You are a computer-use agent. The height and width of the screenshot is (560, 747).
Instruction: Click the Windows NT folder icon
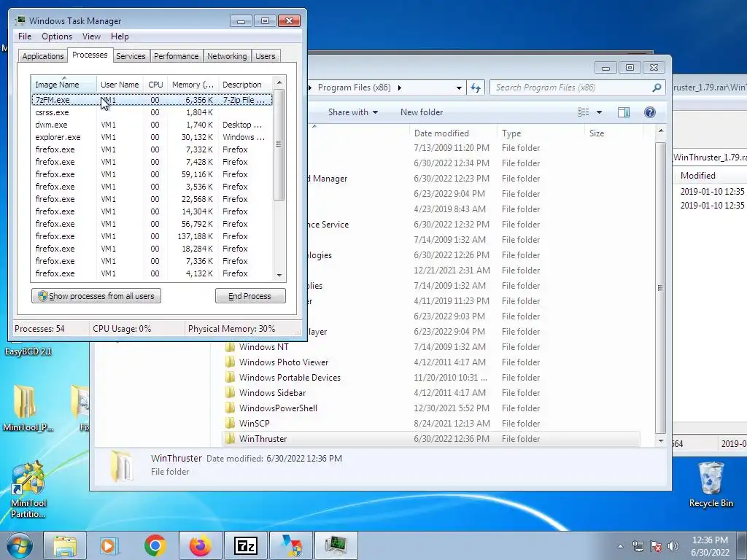click(x=230, y=347)
